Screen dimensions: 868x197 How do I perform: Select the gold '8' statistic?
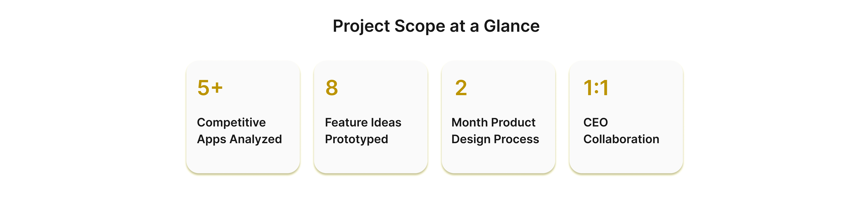tap(332, 88)
